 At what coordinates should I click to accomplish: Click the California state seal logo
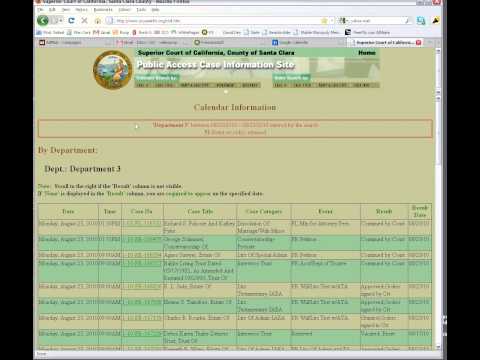pos(113,70)
